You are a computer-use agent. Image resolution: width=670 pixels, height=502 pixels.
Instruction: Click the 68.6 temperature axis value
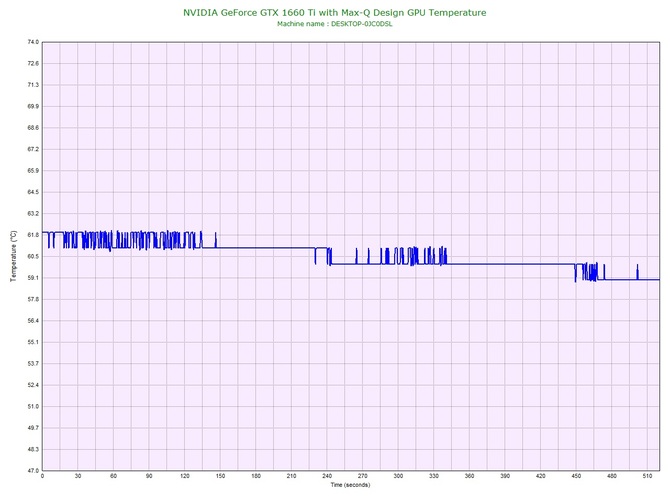click(33, 128)
